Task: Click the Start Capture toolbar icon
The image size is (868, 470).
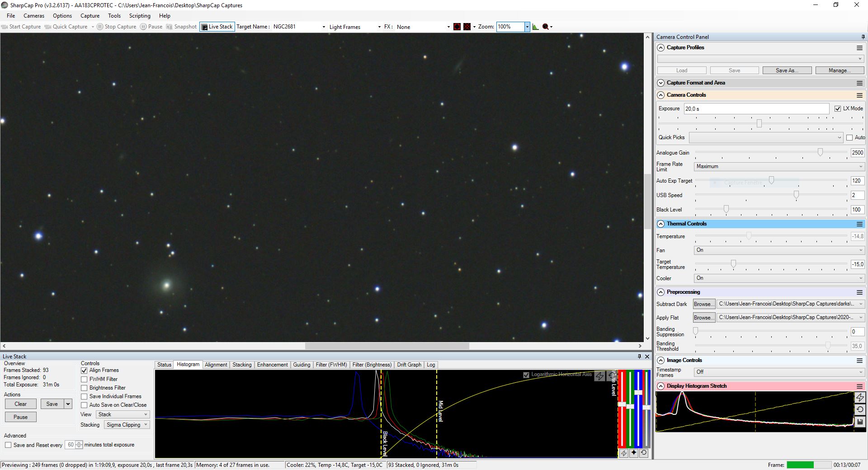Action: click(5, 27)
